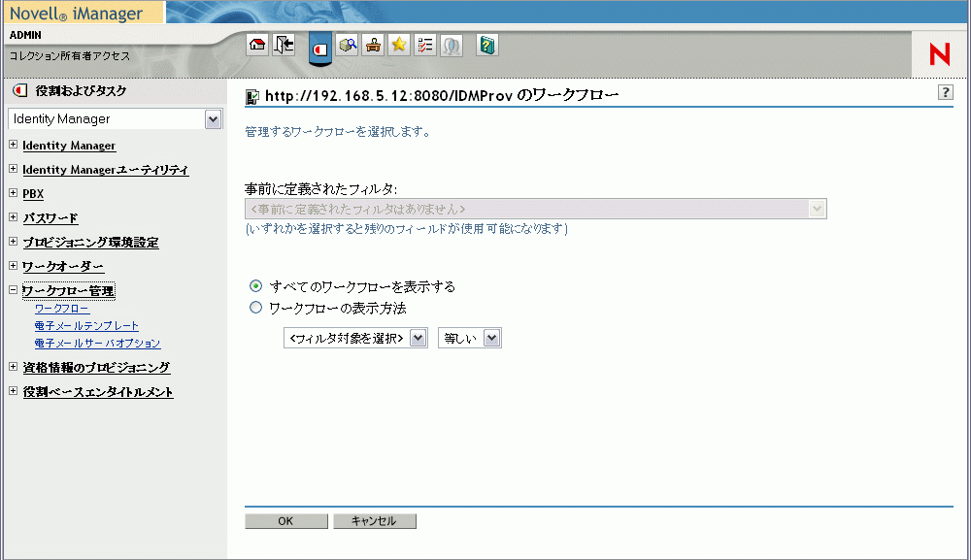Image resolution: width=971 pixels, height=560 pixels.
Task: Expand the PBX tree node
Action: 13,192
